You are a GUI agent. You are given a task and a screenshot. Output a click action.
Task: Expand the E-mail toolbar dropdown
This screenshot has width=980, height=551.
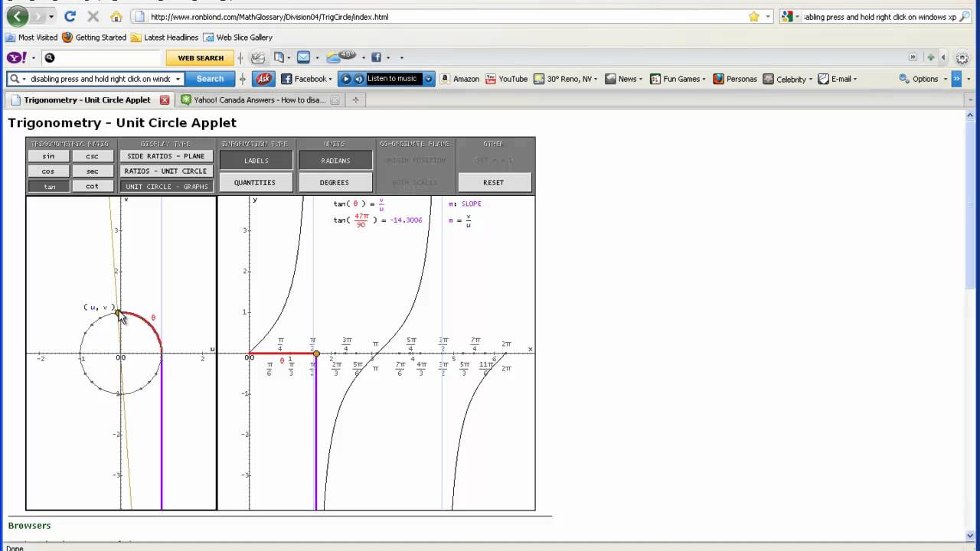pyautogui.click(x=837, y=79)
